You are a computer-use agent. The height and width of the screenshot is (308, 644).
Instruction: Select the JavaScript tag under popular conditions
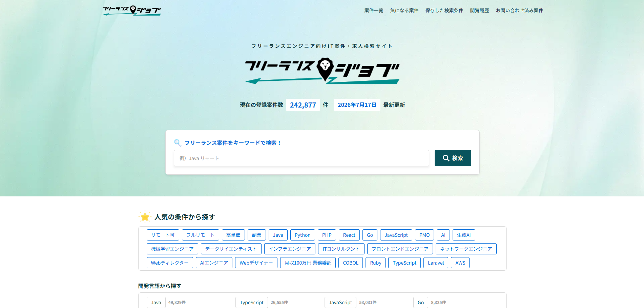[x=396, y=235]
